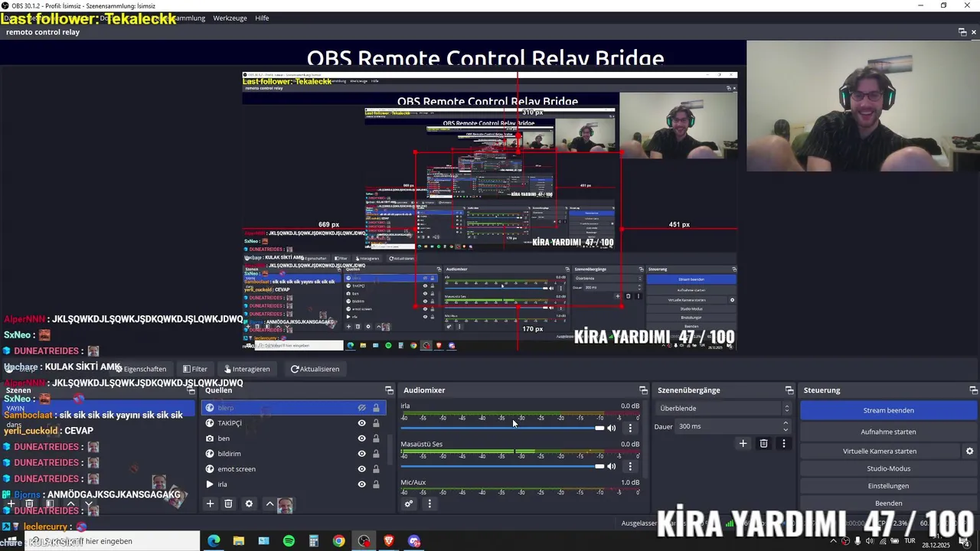
Task: Open File Explorer from the taskbar
Action: point(239,541)
